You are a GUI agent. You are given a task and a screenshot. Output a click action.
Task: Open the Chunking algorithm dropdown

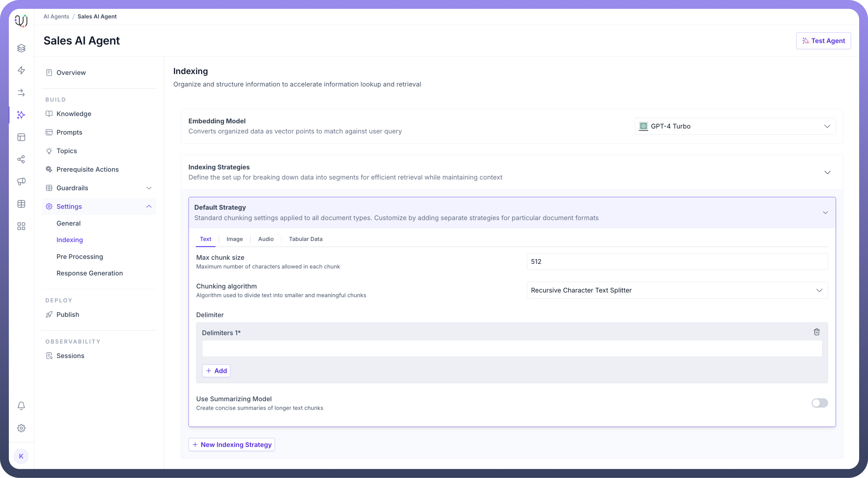677,290
